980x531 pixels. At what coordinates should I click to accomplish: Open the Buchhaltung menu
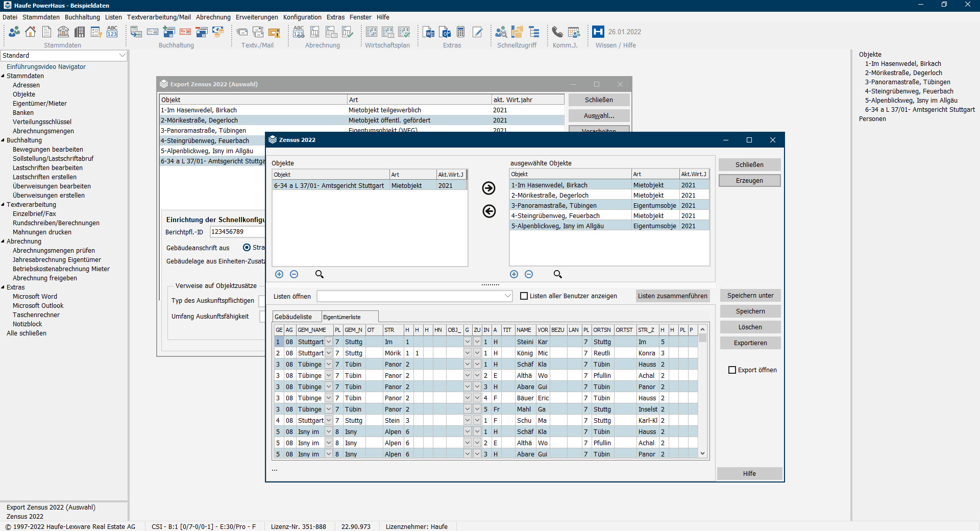point(82,17)
